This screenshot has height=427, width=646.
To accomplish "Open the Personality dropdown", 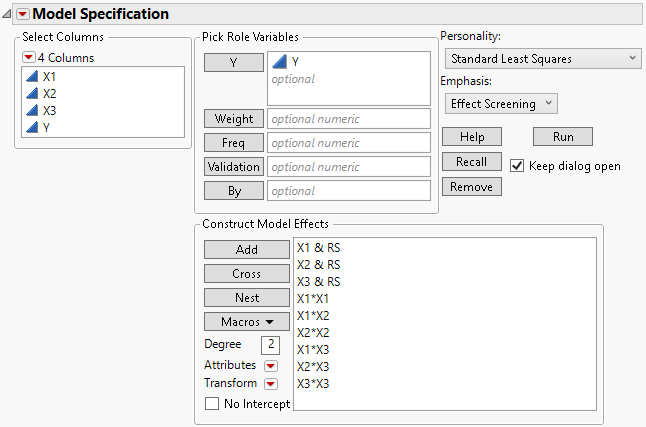I will [x=543, y=59].
